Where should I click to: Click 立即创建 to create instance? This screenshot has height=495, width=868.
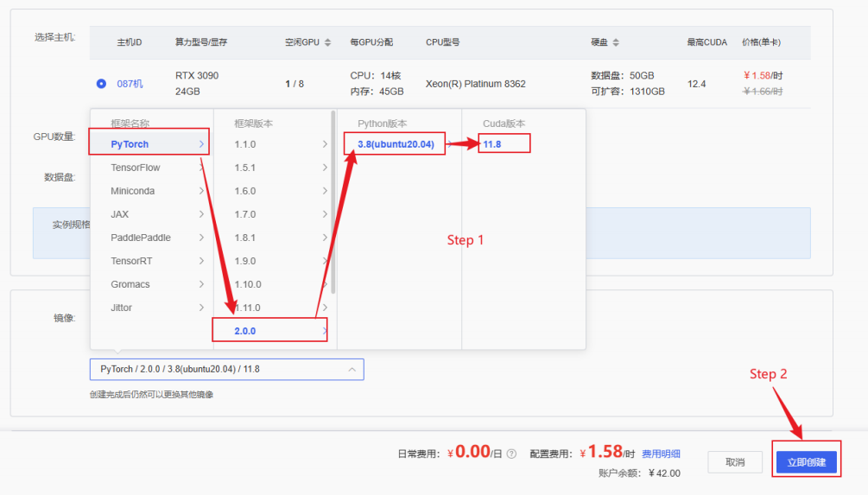pyautogui.click(x=807, y=462)
